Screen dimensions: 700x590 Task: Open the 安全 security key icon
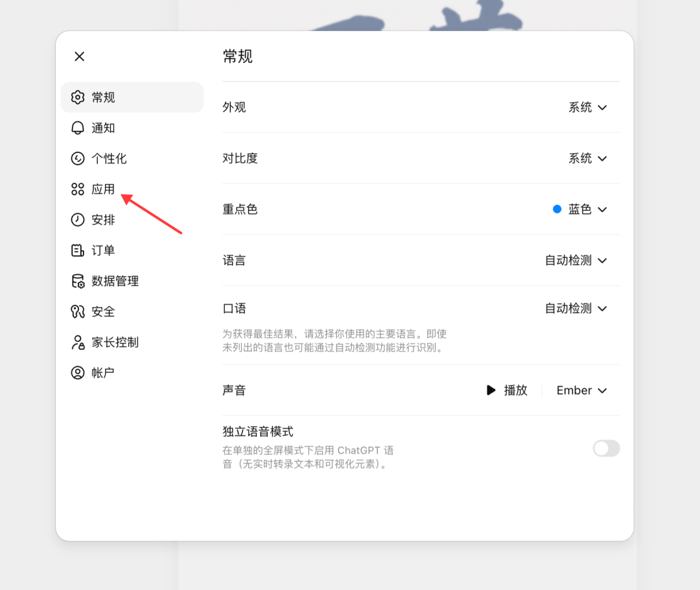pyautogui.click(x=78, y=312)
